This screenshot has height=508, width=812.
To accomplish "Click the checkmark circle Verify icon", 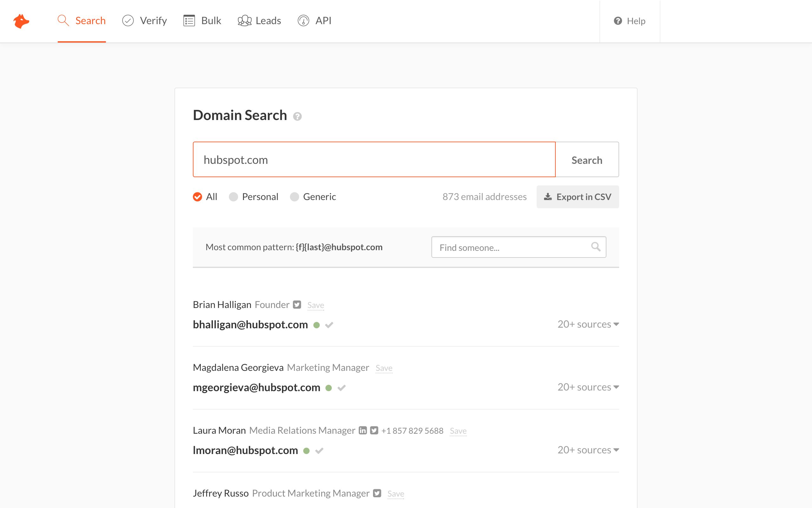I will click(128, 21).
